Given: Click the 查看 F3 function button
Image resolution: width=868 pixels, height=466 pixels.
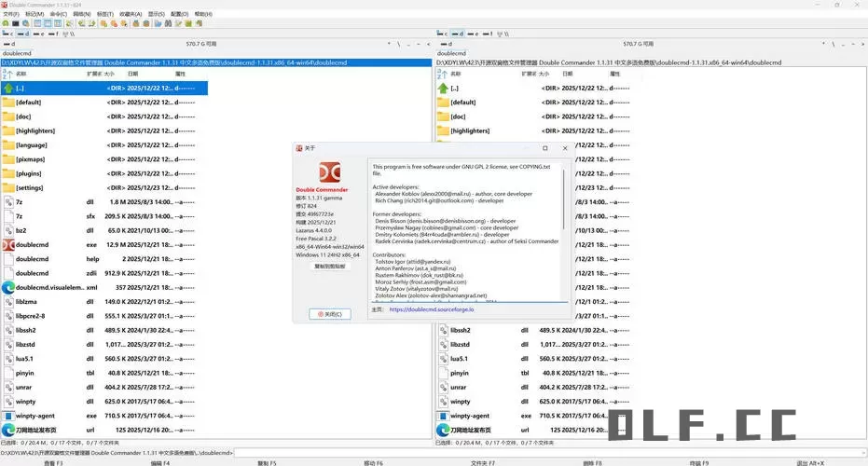Looking at the screenshot, I should (x=54, y=462).
